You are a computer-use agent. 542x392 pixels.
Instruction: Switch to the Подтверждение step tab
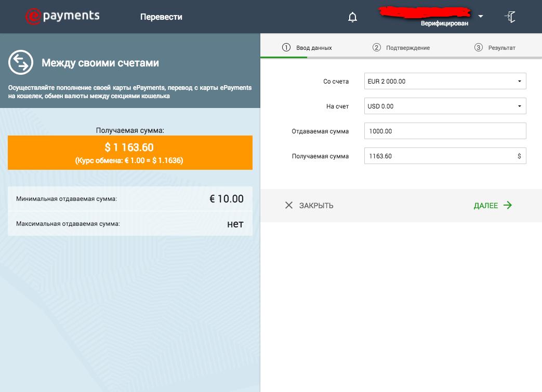pos(401,48)
